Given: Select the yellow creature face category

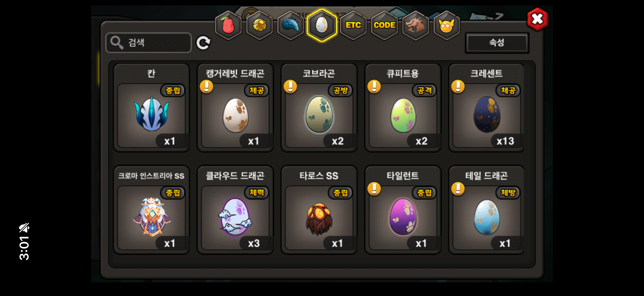Looking at the screenshot, I should point(446,25).
